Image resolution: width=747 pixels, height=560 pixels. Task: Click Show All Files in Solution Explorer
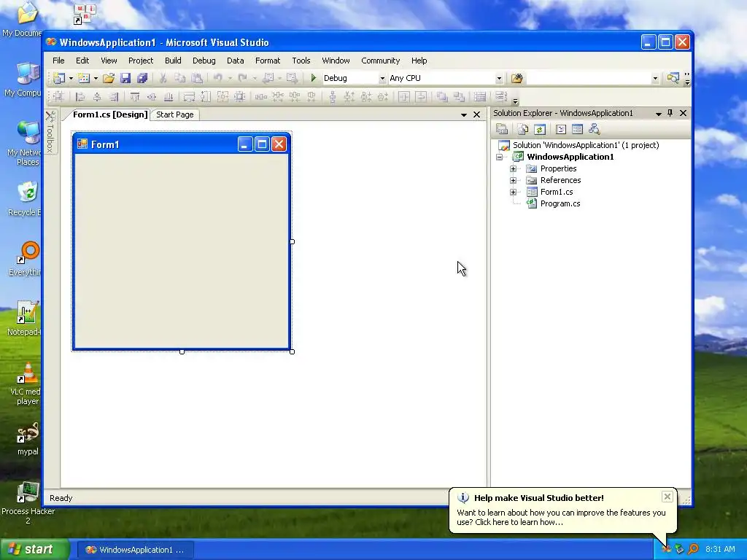(x=522, y=129)
